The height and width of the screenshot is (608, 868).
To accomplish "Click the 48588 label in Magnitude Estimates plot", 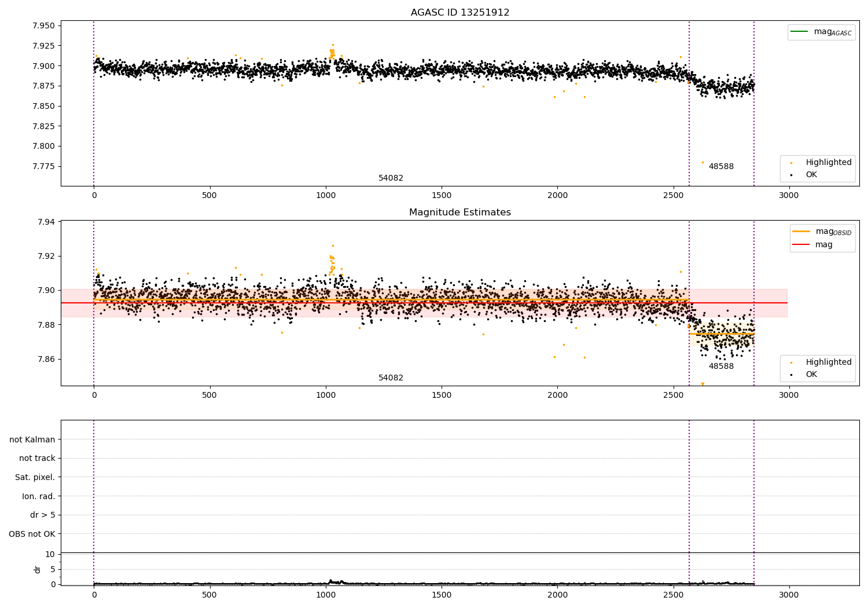I will [721, 367].
